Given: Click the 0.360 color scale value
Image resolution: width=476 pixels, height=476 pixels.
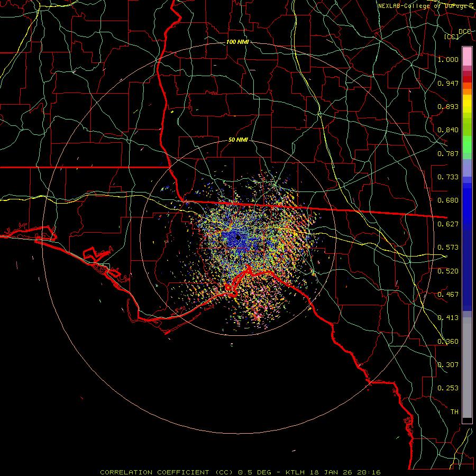Looking at the screenshot, I should (448, 342).
